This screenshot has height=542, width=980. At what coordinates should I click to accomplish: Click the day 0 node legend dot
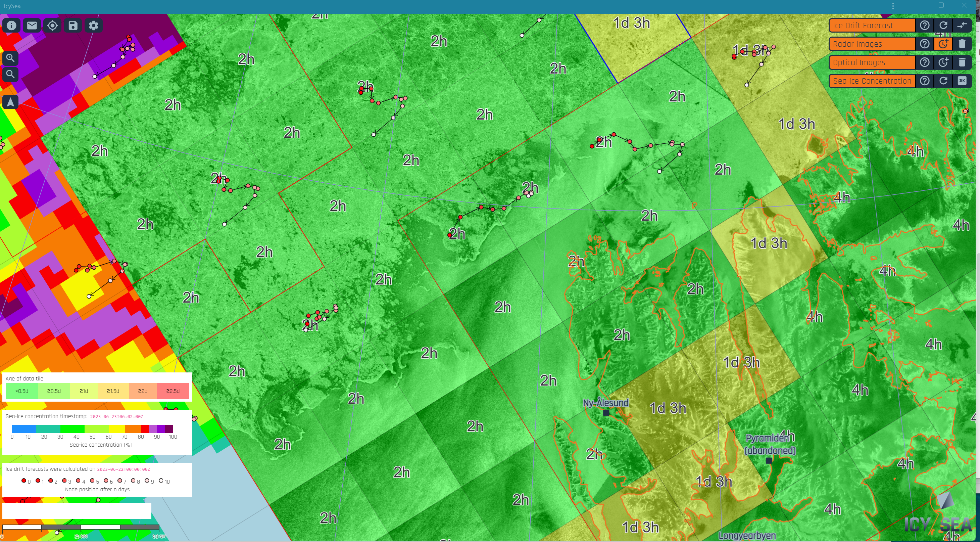click(x=23, y=481)
